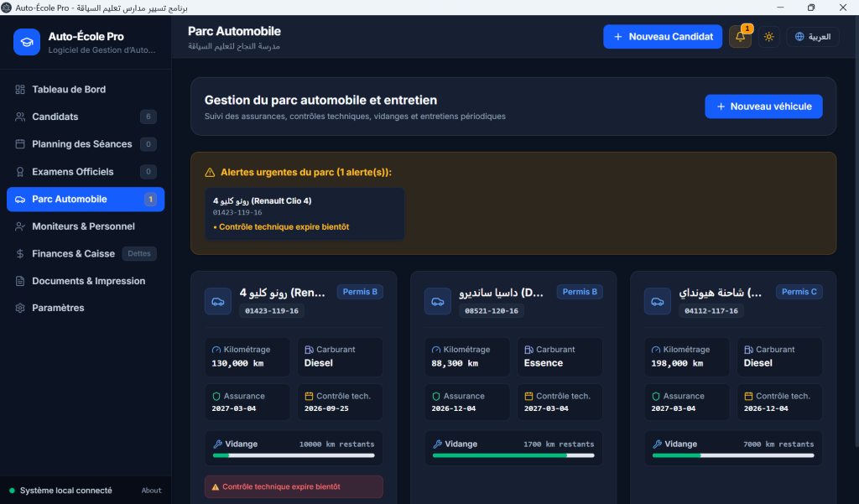Click shield icon by Assurance 2026-12-04
This screenshot has width=859, height=504.
pyautogui.click(x=436, y=396)
